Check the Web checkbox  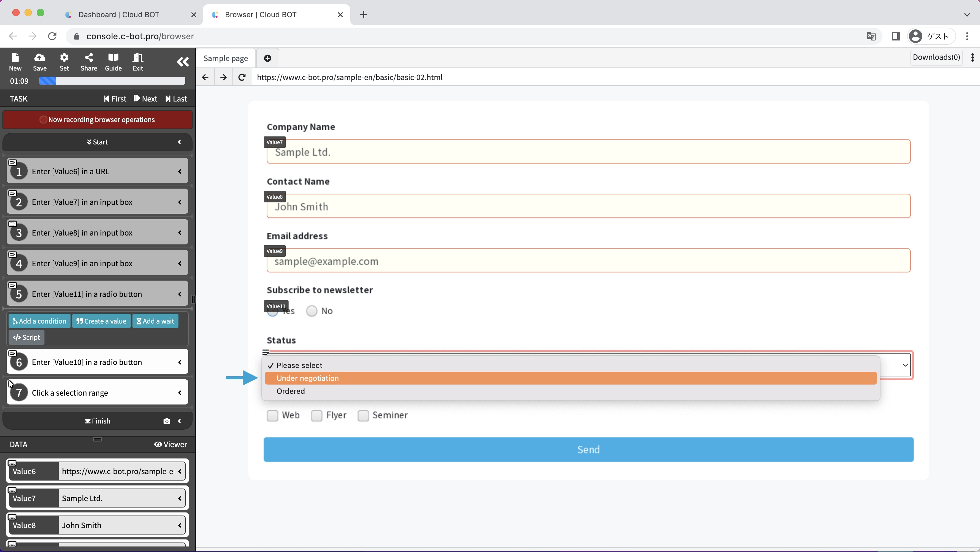coord(272,416)
